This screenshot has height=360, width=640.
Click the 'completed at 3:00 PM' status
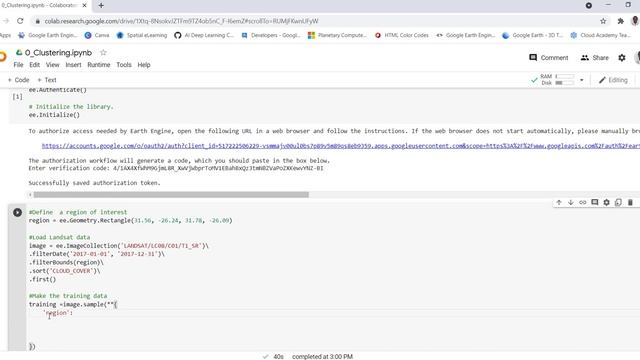point(322,356)
